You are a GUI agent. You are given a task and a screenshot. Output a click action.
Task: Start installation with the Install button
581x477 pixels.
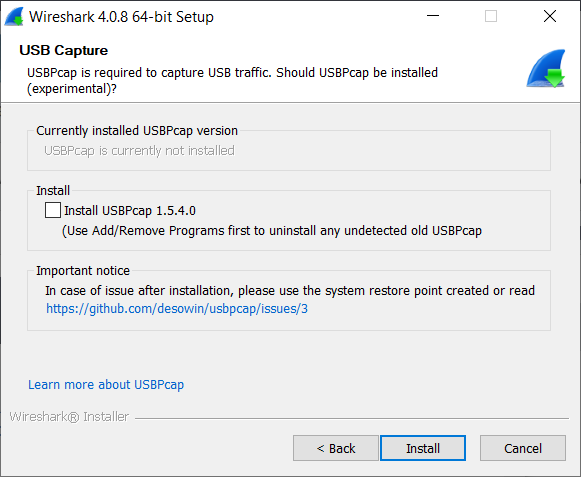click(x=423, y=448)
